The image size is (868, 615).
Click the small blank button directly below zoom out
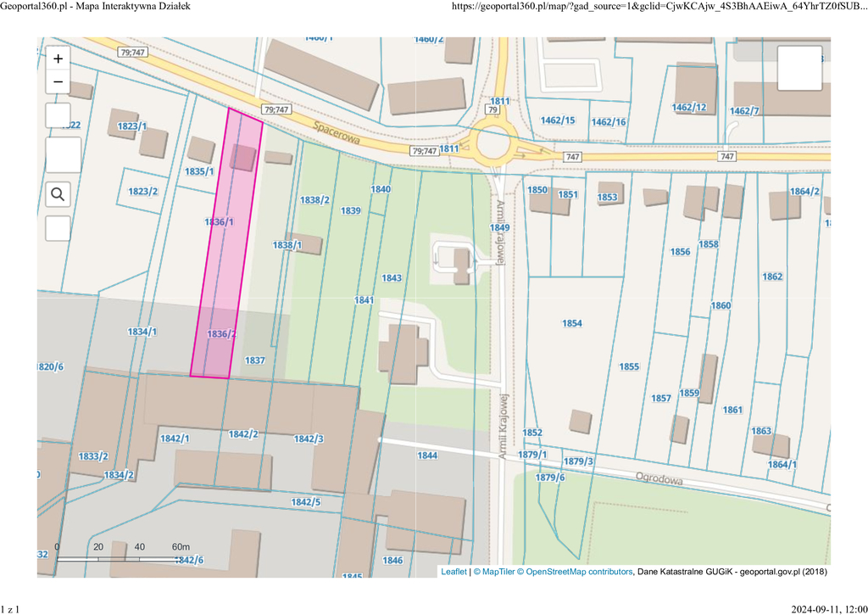(x=58, y=115)
